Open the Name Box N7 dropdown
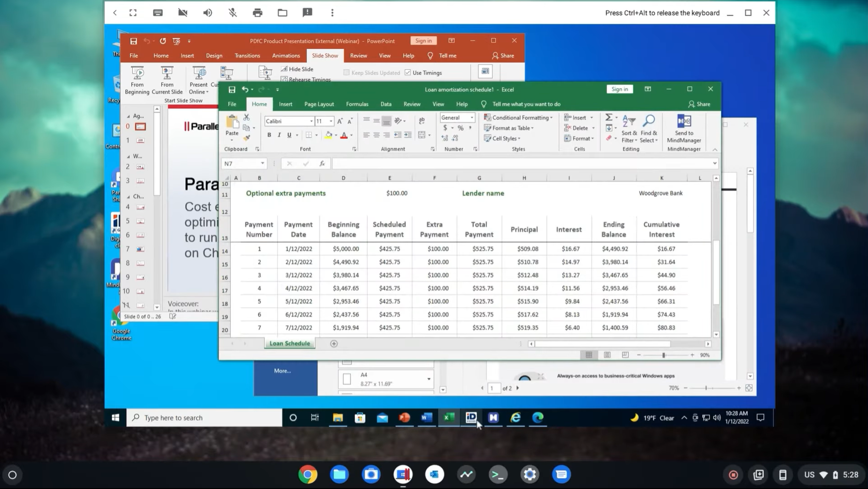 (262, 163)
